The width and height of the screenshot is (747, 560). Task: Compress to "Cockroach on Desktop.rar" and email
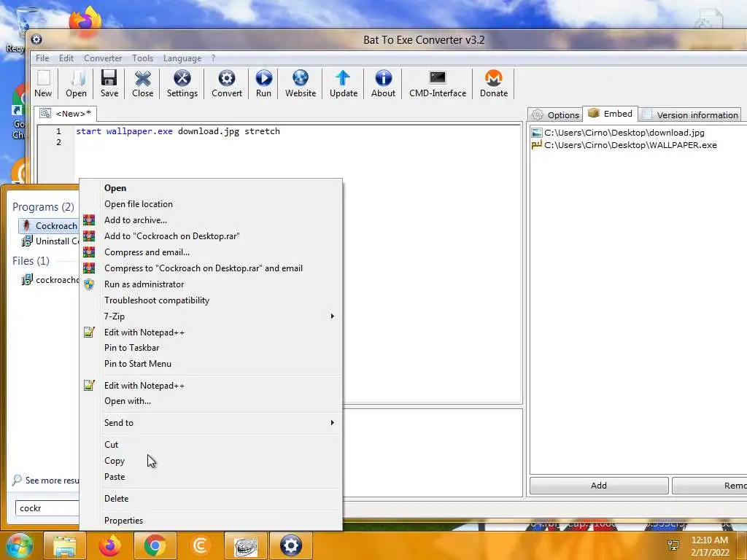(x=211, y=268)
